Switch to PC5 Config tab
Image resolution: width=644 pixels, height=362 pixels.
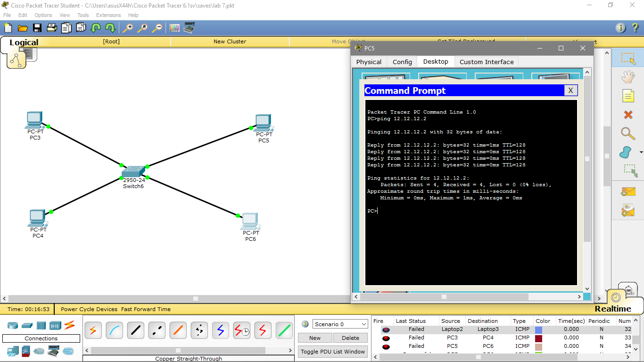pos(402,62)
